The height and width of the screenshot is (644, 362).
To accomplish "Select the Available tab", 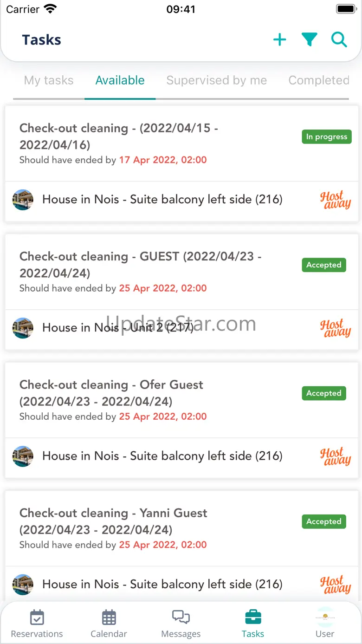I will click(x=120, y=80).
